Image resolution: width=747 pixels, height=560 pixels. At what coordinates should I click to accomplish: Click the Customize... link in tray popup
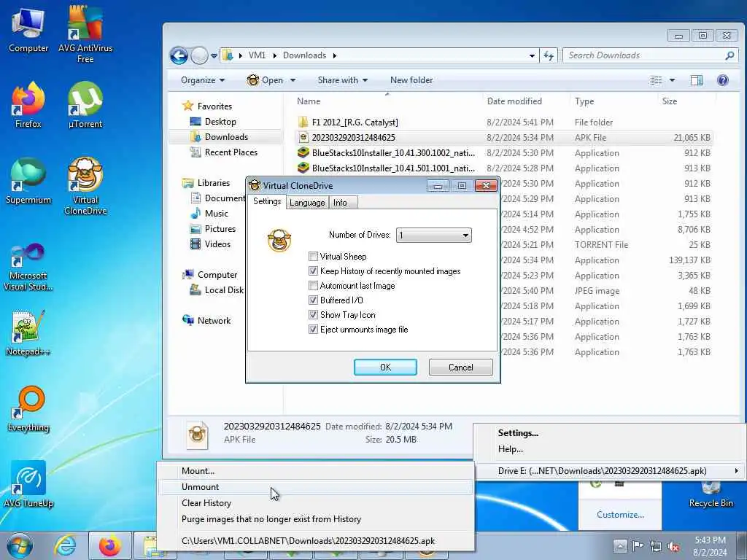pos(620,515)
